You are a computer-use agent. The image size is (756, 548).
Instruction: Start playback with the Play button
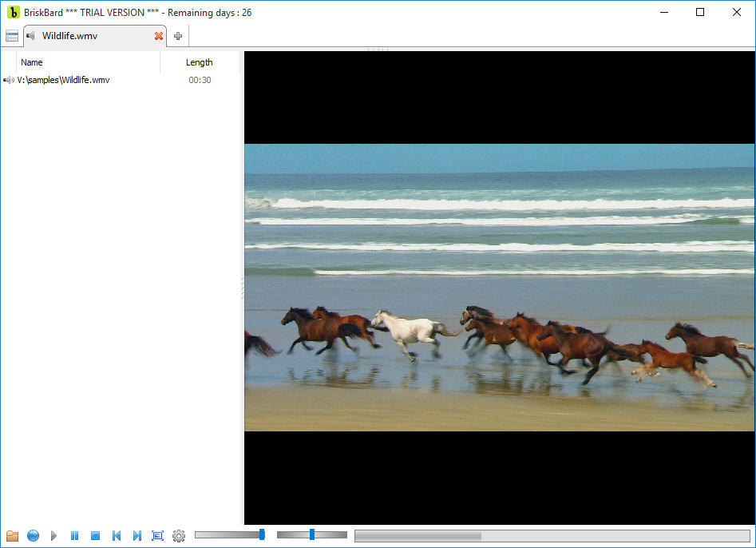(53, 535)
